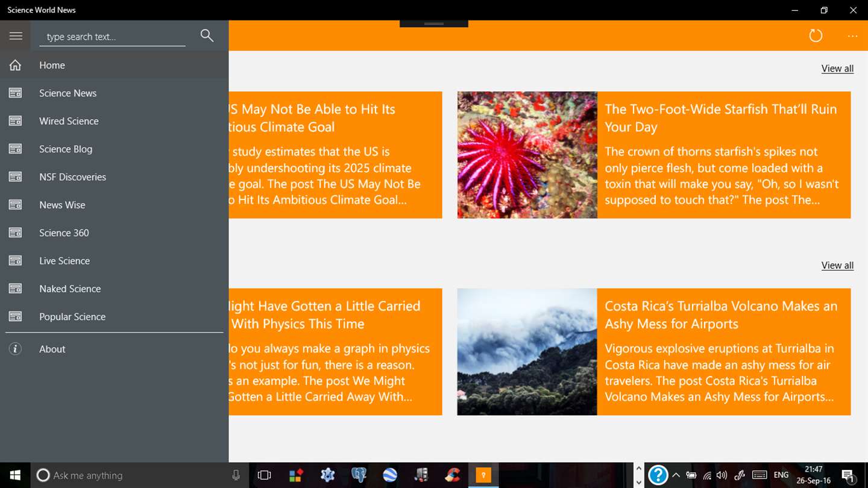Open the Wi-Fi network tray icon
Image resolution: width=868 pixels, height=488 pixels.
pos(707,475)
